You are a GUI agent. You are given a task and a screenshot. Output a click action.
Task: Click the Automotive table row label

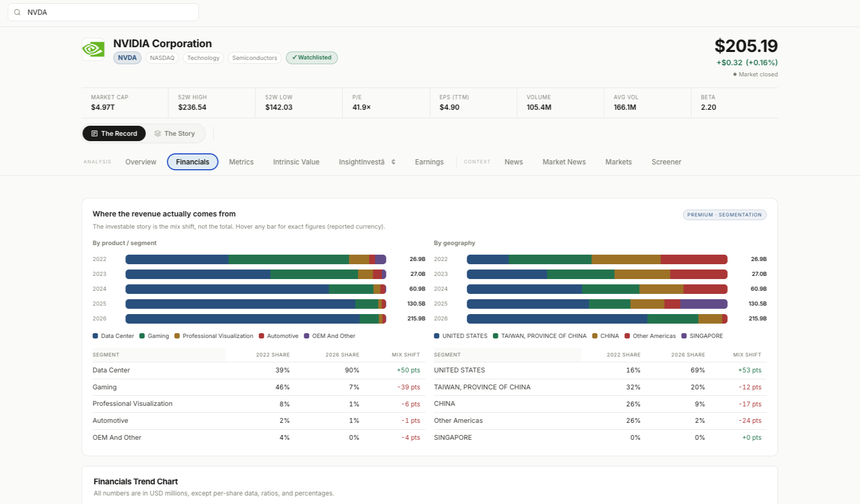coord(110,421)
